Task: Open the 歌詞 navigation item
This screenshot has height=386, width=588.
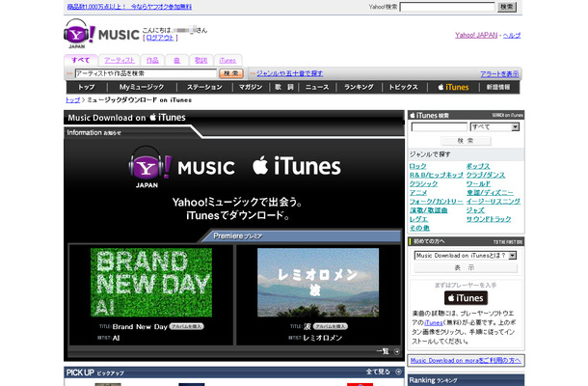Action: click(x=283, y=87)
